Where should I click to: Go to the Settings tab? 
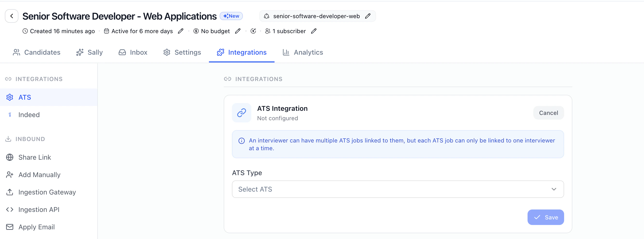pos(182,52)
